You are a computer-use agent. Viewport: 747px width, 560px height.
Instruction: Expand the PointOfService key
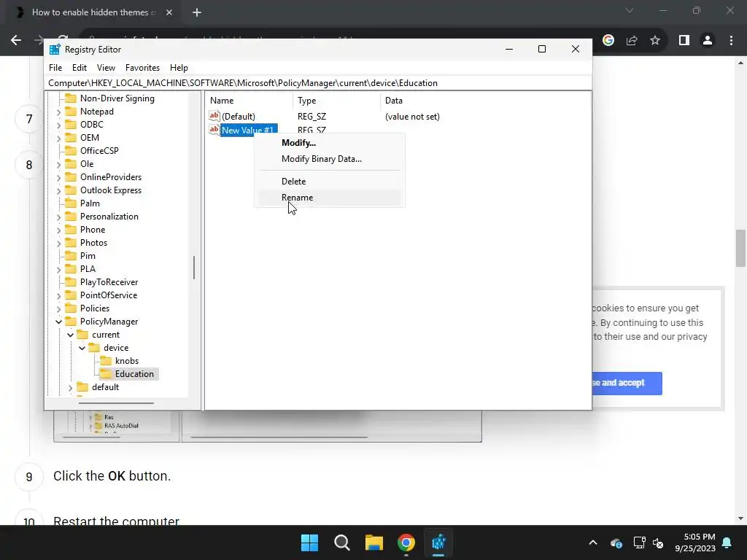tap(58, 296)
